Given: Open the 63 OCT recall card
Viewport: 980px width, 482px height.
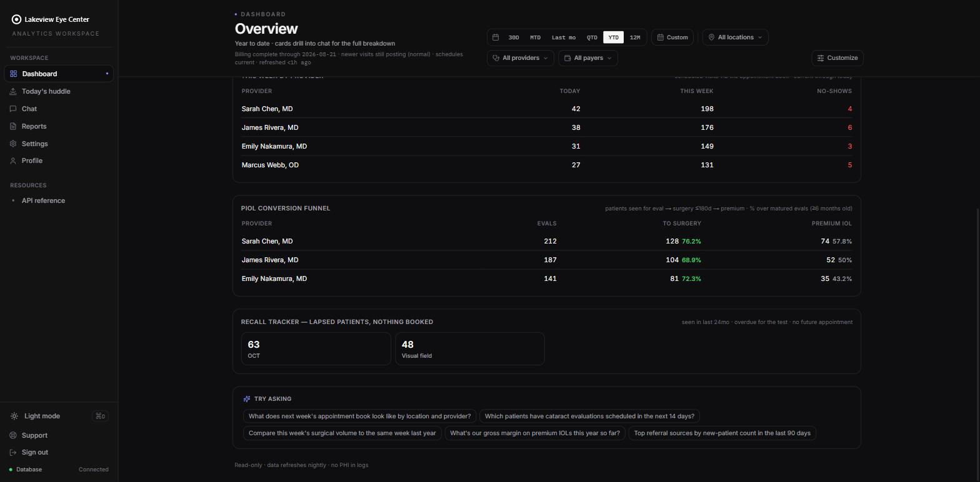Looking at the screenshot, I should (316, 348).
